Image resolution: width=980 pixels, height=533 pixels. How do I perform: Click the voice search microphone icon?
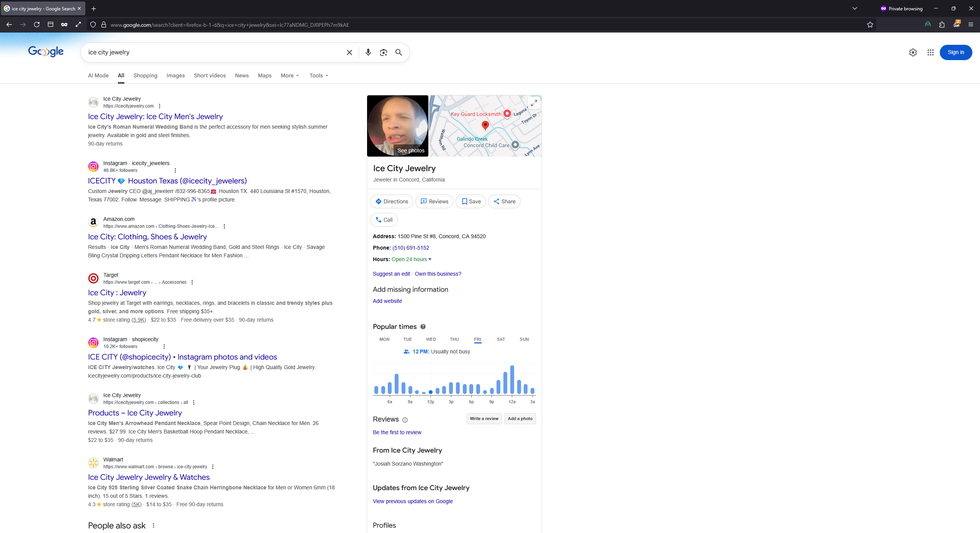(368, 52)
